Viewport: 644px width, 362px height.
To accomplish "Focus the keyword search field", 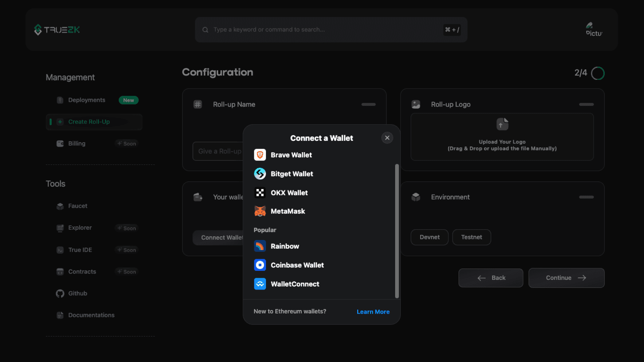I will pos(331,30).
